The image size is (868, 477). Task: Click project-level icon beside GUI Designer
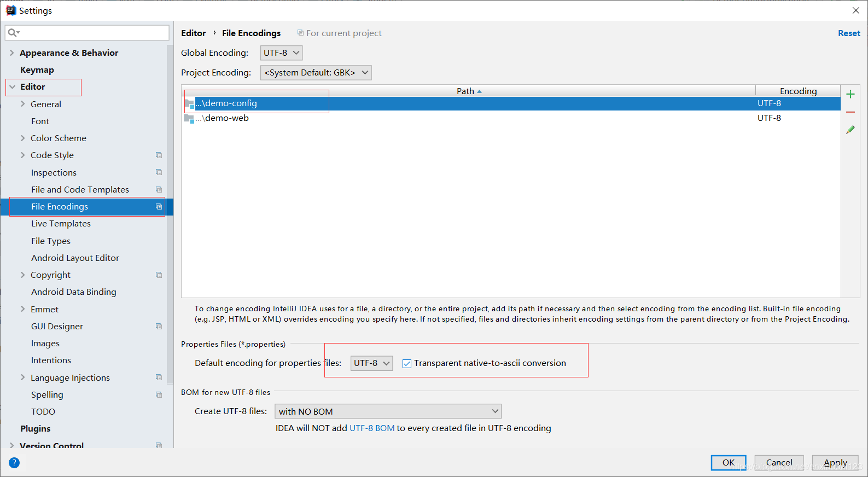[x=159, y=327]
